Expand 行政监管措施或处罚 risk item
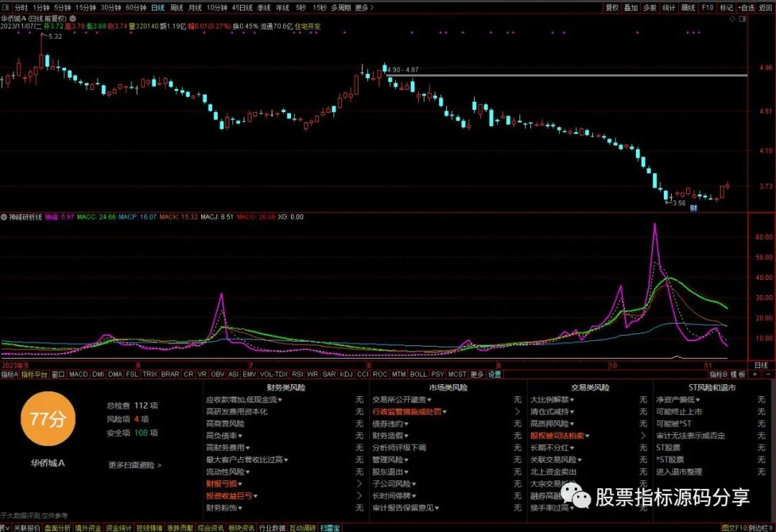776x532 pixels. (410, 411)
